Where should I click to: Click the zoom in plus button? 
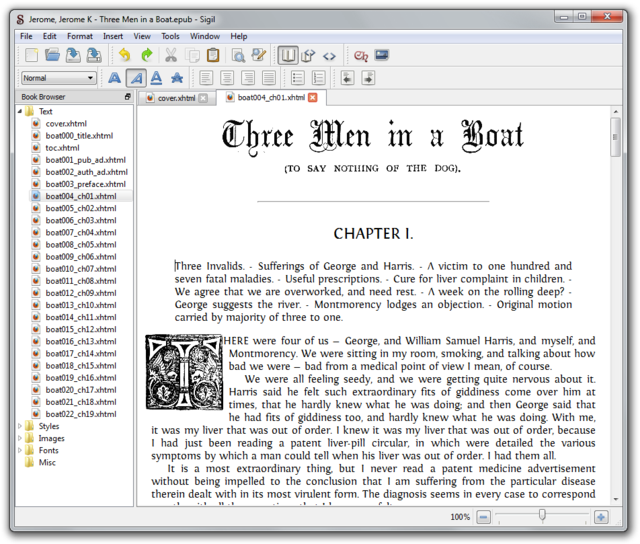coord(600,517)
